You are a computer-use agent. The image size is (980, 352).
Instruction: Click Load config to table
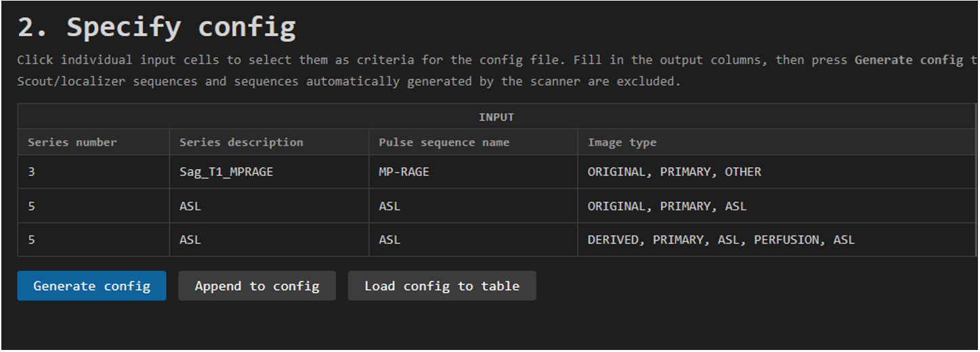(x=442, y=286)
